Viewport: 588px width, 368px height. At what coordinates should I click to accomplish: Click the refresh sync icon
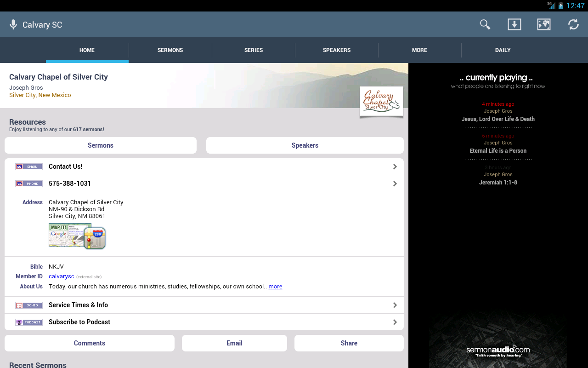click(x=573, y=24)
